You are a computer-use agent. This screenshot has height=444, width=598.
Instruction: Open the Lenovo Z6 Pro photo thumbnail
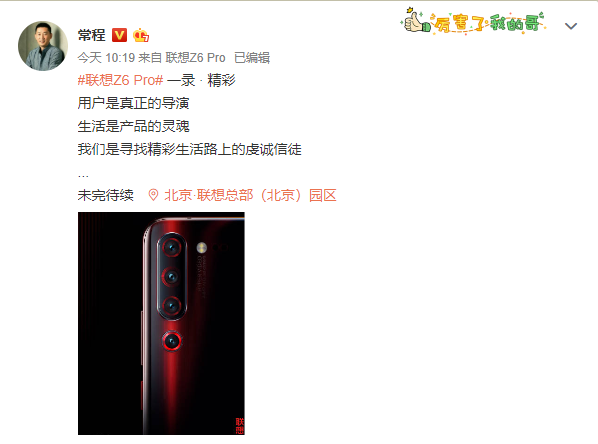pos(161,323)
